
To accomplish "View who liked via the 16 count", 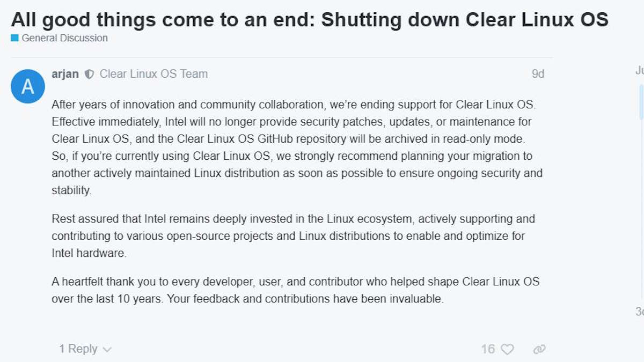I will [x=488, y=349].
